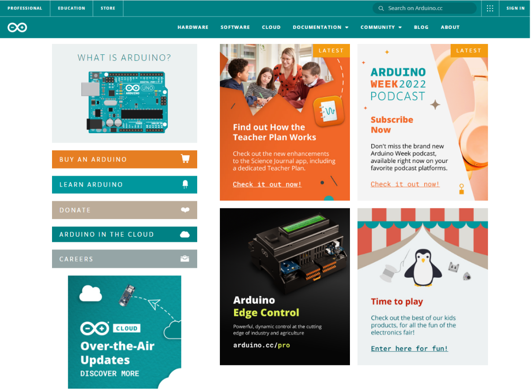Click the cloud icon on Arduino in the Cloud
532x392 pixels.
click(x=185, y=234)
